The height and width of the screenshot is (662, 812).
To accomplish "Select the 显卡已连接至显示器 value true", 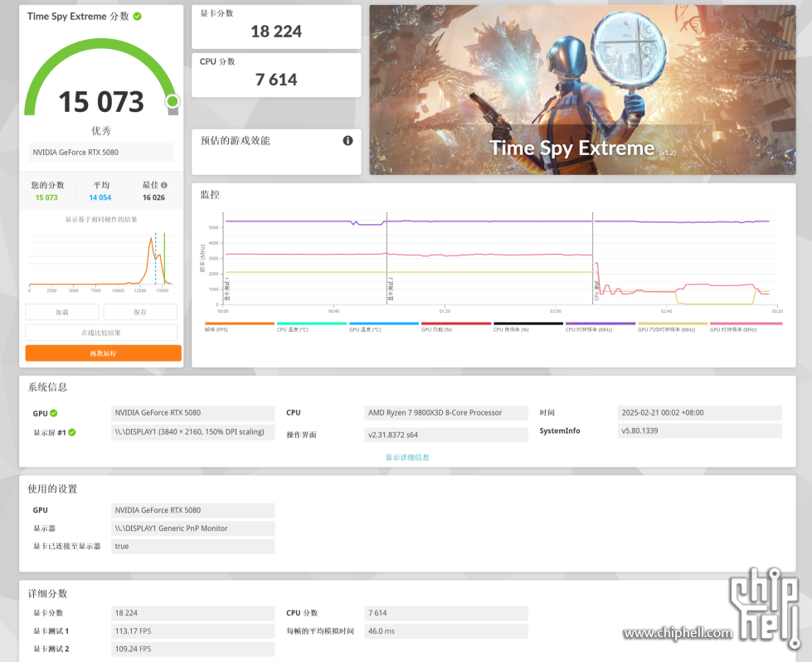I will [192, 547].
